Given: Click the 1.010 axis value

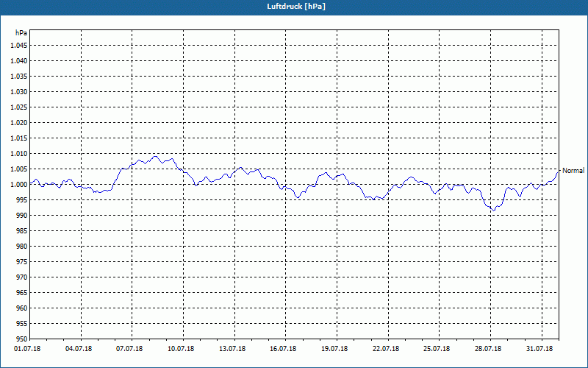Looking at the screenshot, I should [x=19, y=154].
